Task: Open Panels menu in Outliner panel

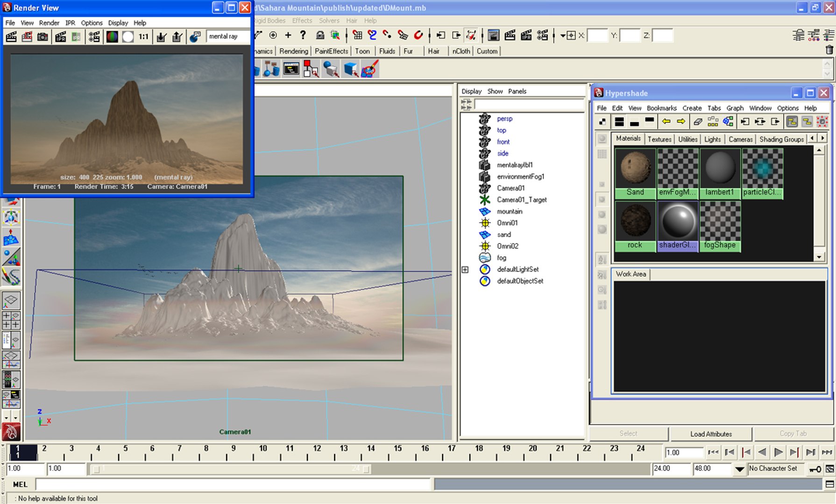Action: [517, 91]
